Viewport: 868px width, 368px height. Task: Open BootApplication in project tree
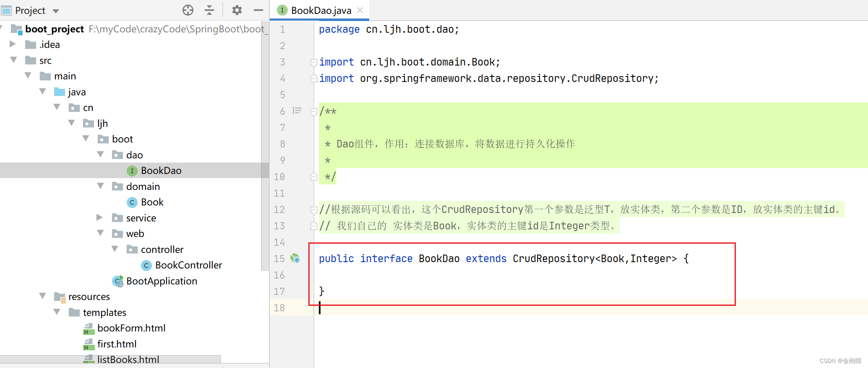pyautogui.click(x=162, y=281)
